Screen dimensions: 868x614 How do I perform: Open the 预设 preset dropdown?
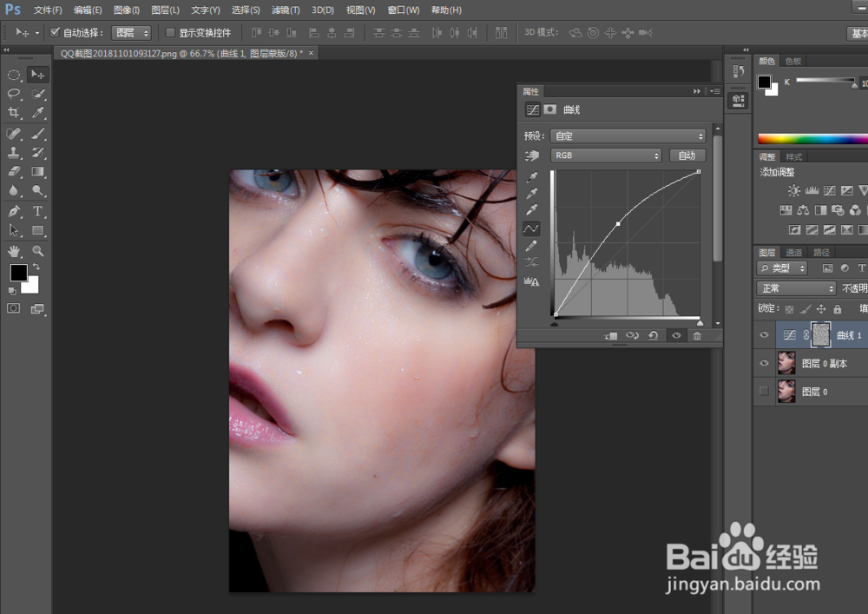coord(628,135)
